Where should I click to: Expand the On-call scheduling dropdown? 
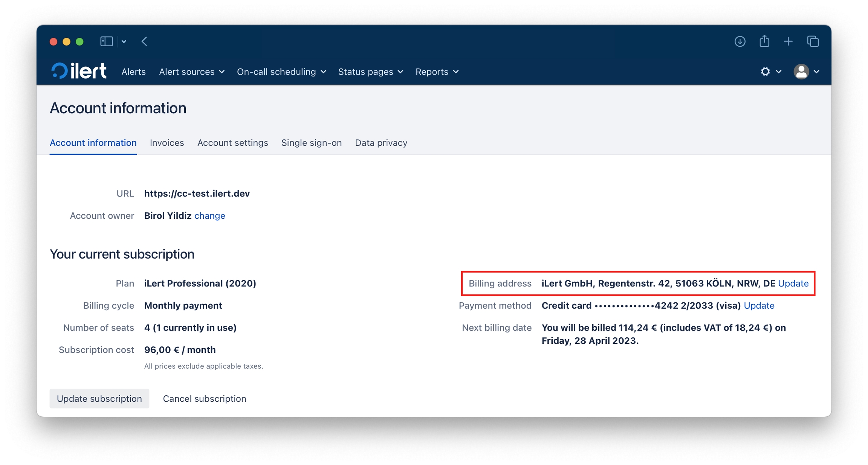point(281,72)
